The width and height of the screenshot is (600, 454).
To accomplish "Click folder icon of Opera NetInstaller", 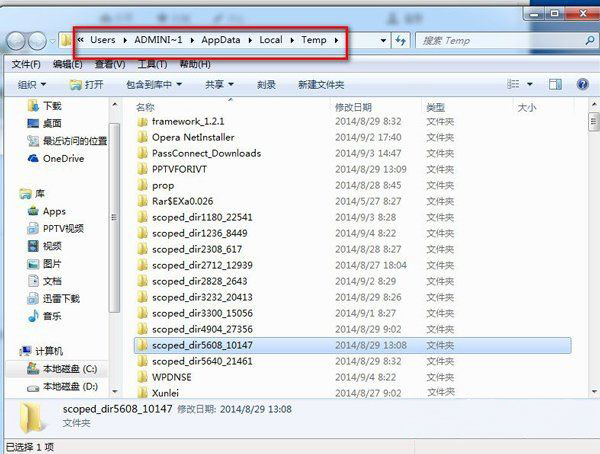I will tap(142, 137).
